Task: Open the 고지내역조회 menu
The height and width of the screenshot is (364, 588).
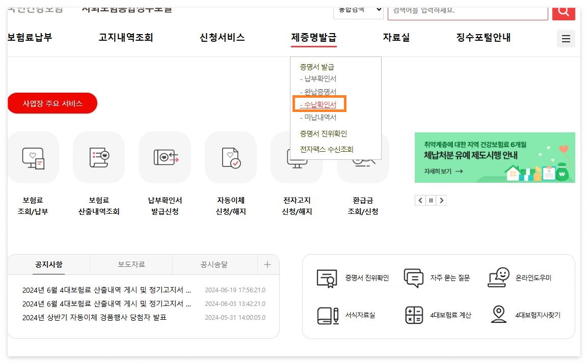Action: pos(126,37)
